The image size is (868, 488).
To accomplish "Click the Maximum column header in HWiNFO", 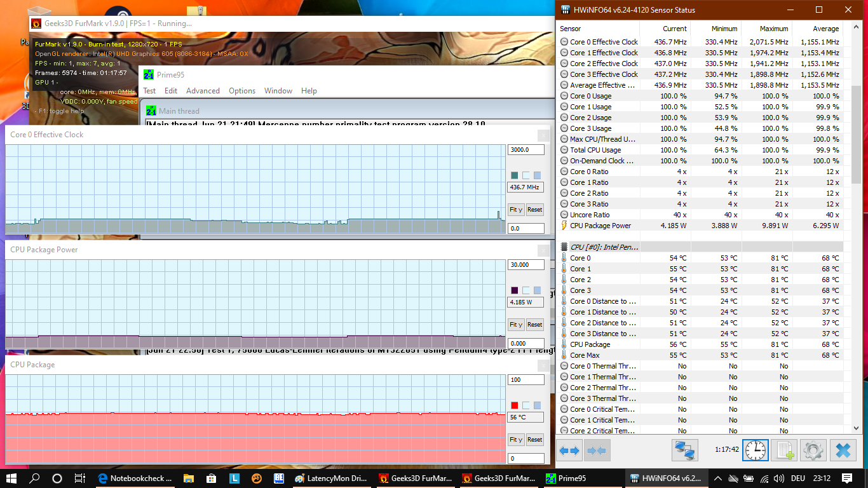I will coord(767,29).
